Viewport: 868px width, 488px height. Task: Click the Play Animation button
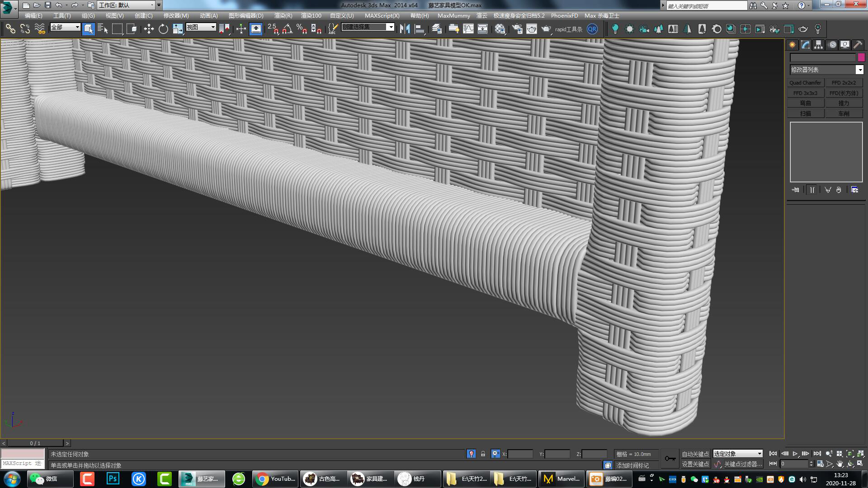pos(795,454)
